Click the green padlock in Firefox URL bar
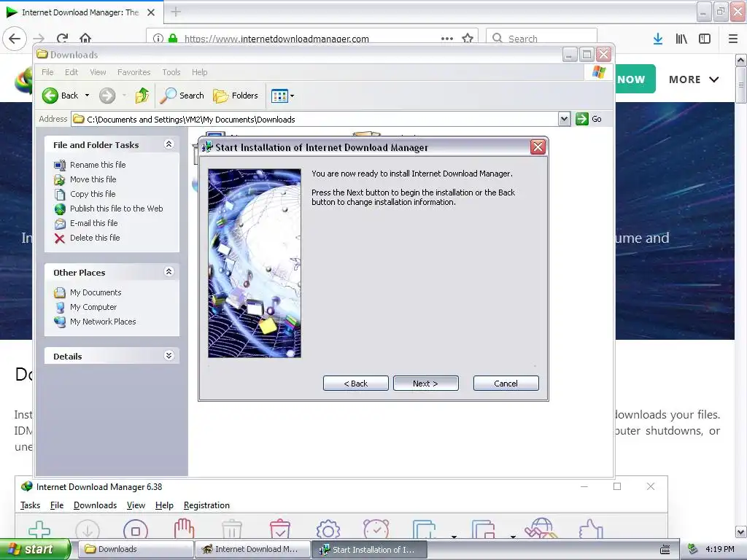 pos(173,39)
